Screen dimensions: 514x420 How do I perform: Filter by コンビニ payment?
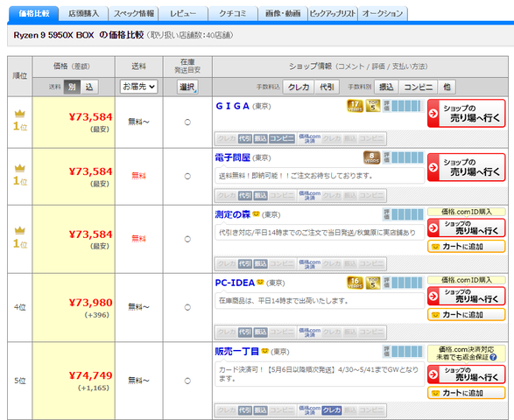(x=418, y=87)
